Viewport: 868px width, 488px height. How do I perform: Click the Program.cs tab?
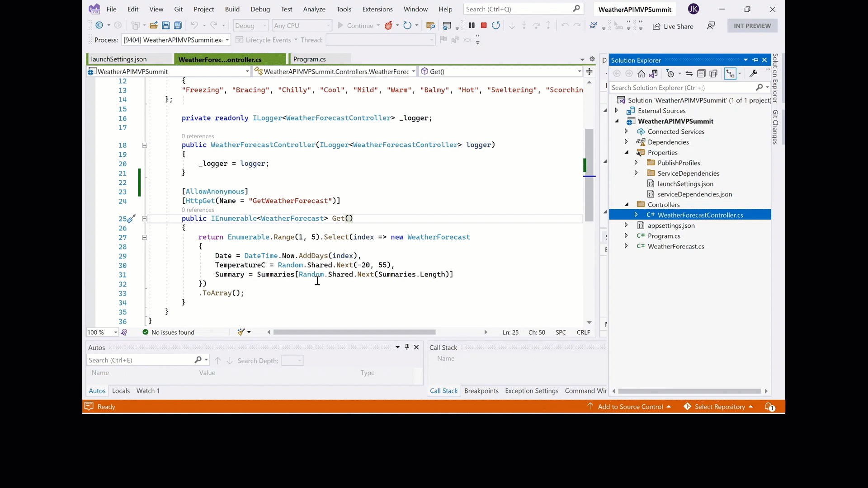[309, 59]
